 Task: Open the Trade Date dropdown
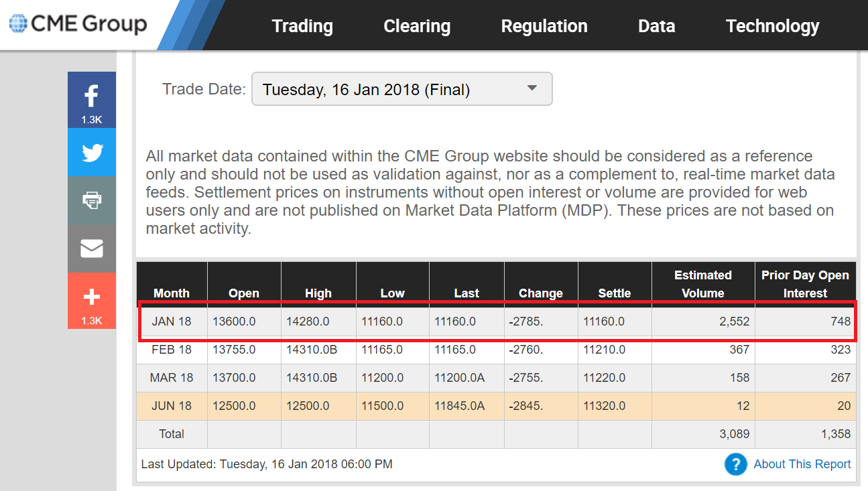(x=401, y=89)
